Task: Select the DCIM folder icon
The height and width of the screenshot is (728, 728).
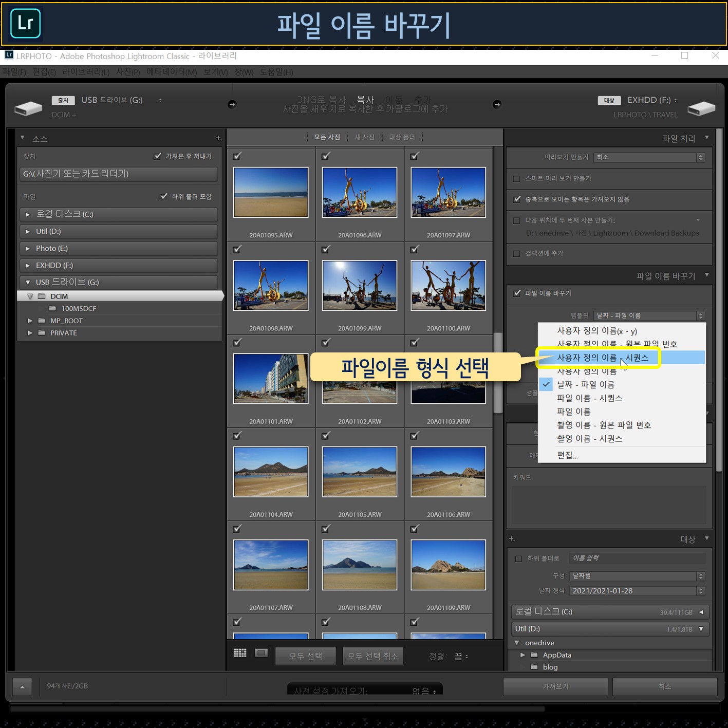Action: [42, 296]
